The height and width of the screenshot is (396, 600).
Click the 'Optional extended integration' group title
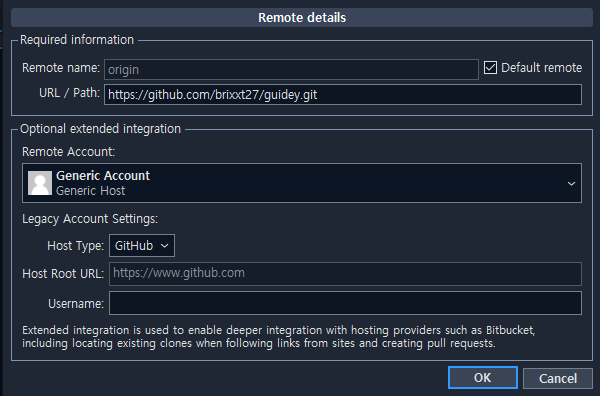(x=100, y=129)
